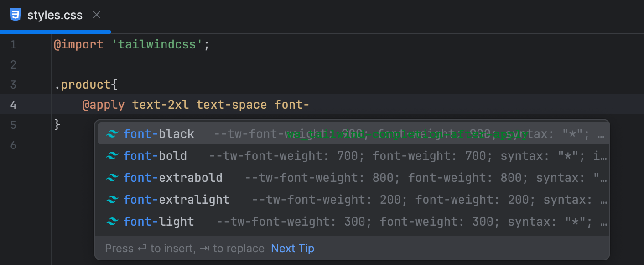Choose font-extrabold from the suggestion list

[173, 178]
